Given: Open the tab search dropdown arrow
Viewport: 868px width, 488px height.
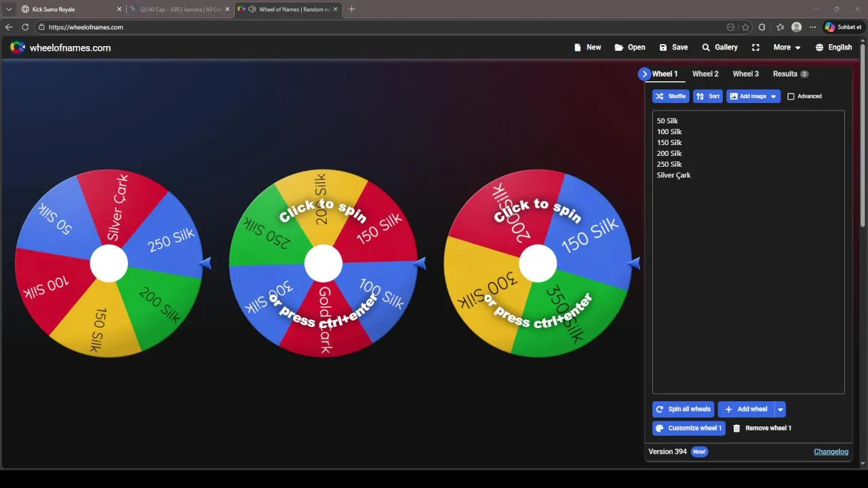Looking at the screenshot, I should pyautogui.click(x=9, y=9).
